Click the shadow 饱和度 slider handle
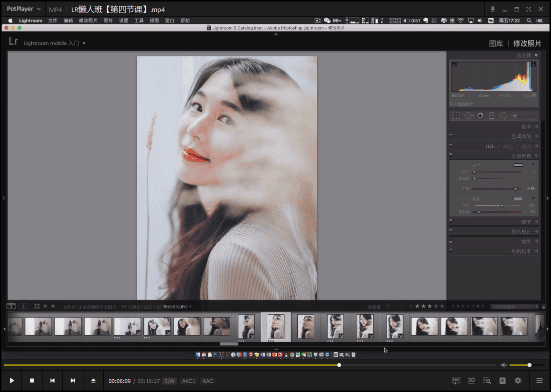 [x=479, y=212]
